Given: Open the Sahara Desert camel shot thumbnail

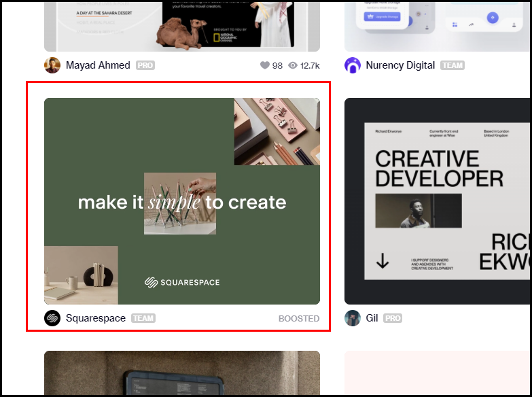Looking at the screenshot, I should 182,26.
